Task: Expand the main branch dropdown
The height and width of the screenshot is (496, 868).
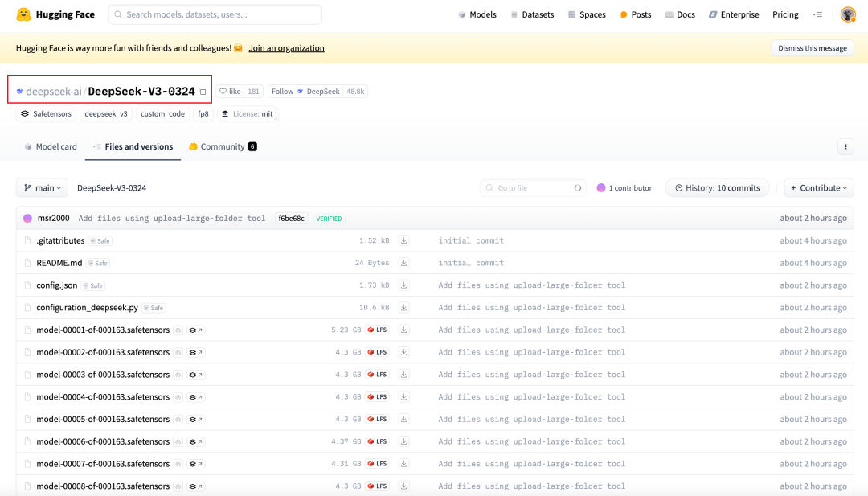Action: [43, 188]
